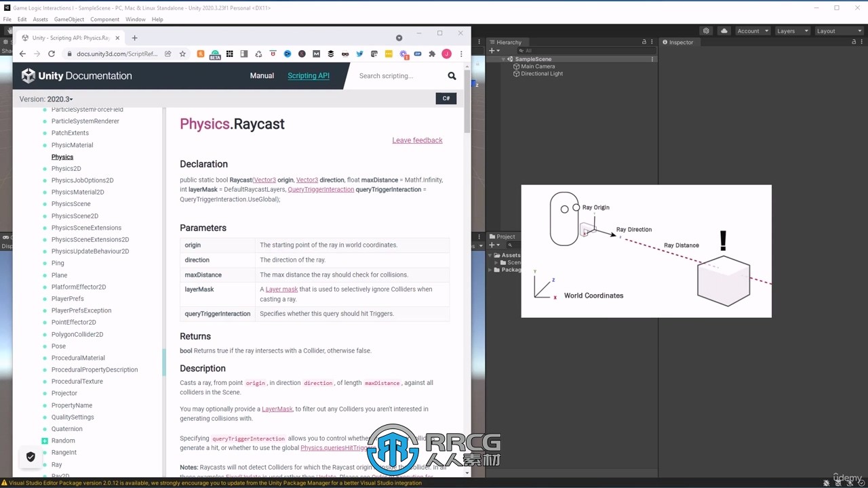The width and height of the screenshot is (868, 488).
Task: Open the File menu in Unity
Action: (x=7, y=20)
